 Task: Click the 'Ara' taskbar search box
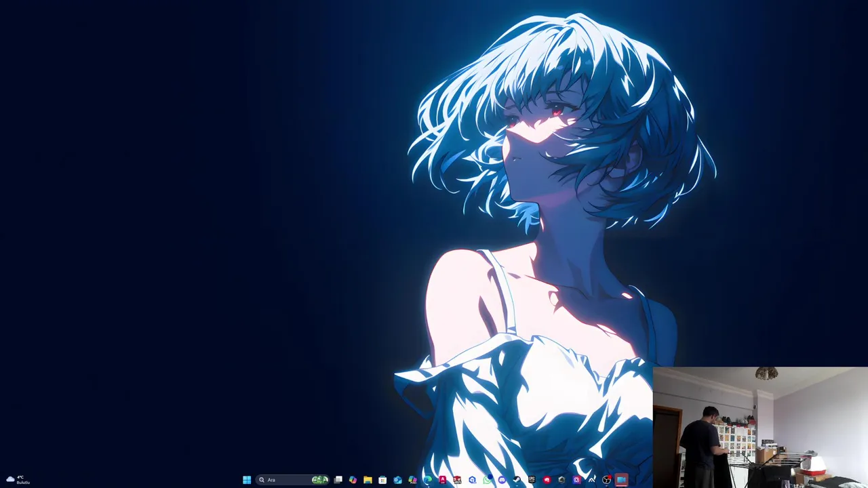(292, 480)
